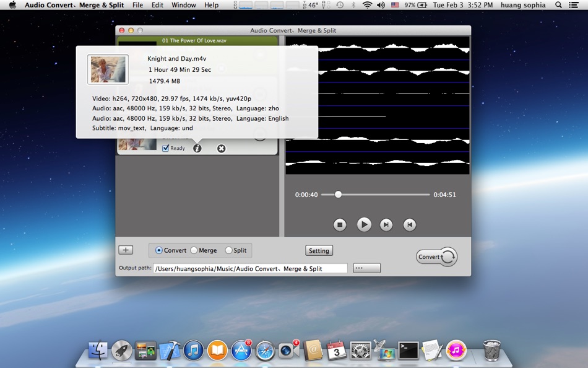Open Finder from the Dock

coord(98,351)
